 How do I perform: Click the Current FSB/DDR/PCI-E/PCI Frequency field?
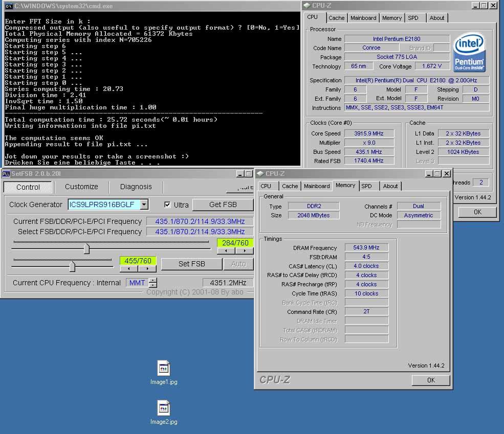click(x=200, y=221)
